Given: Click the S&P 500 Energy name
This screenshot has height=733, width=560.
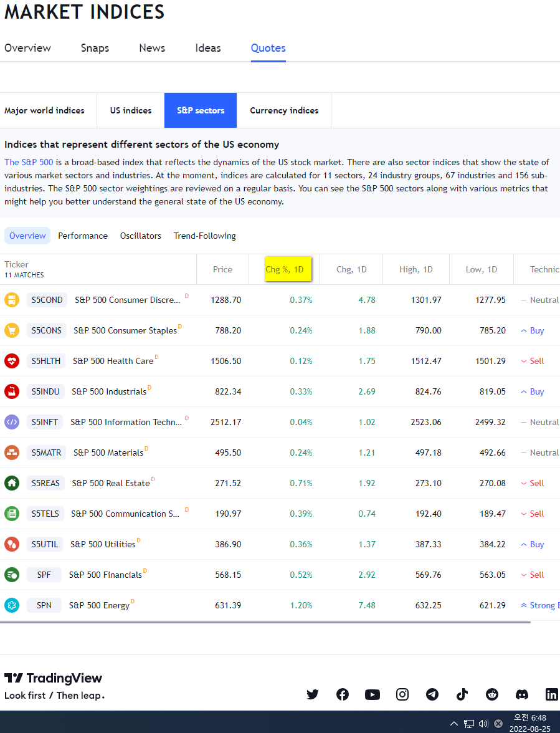Looking at the screenshot, I should click(99, 605).
